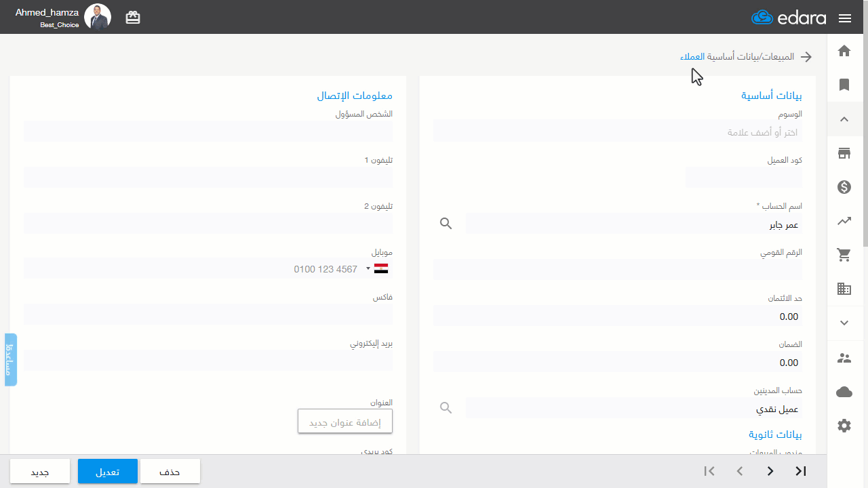Click the حد الائتمان field
868x488 pixels.
click(618, 316)
